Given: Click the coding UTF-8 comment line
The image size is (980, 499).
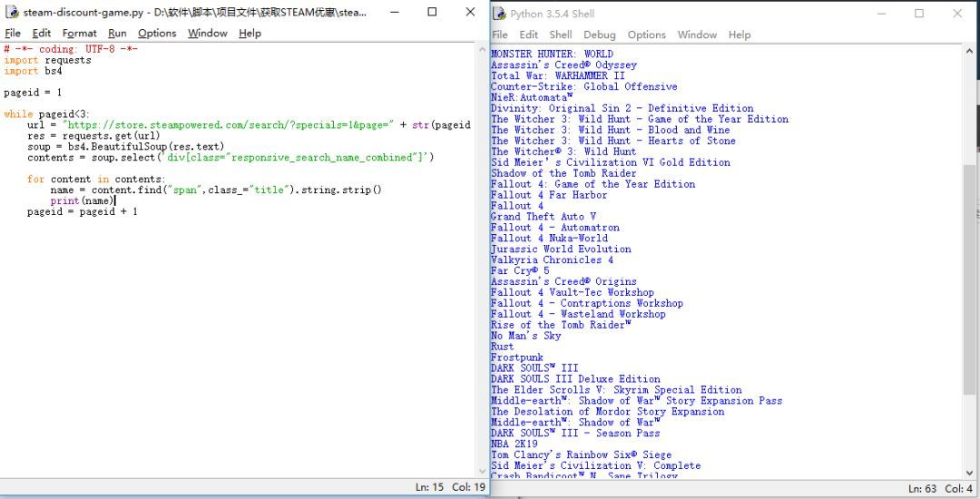Looking at the screenshot, I should (71, 49).
